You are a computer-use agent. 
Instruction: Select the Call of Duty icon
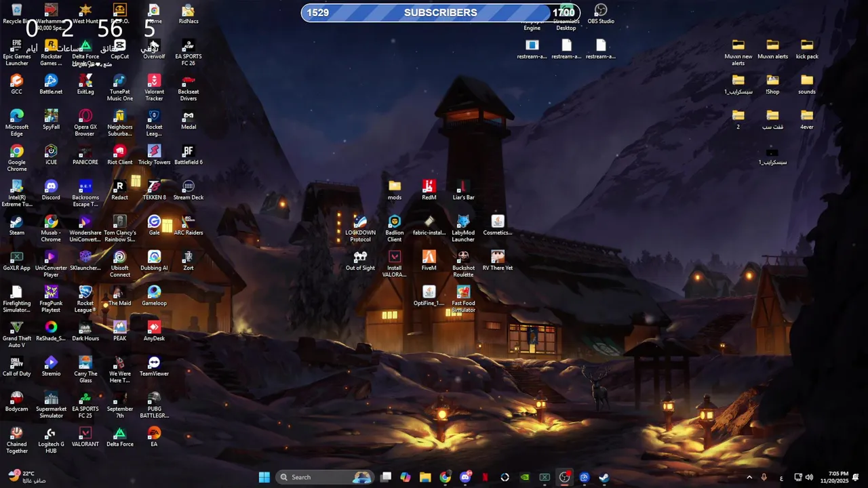(x=17, y=366)
